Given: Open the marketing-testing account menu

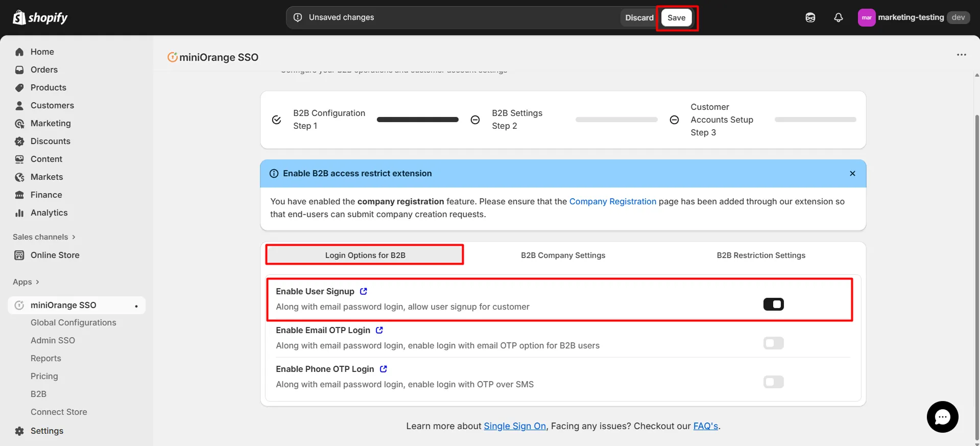Looking at the screenshot, I should [x=913, y=17].
